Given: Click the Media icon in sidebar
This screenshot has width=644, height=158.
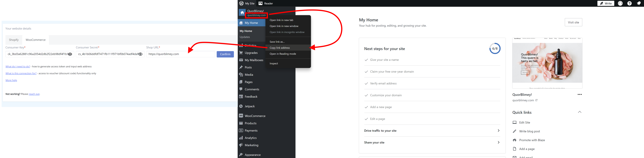Looking at the screenshot, I should click(x=241, y=75).
